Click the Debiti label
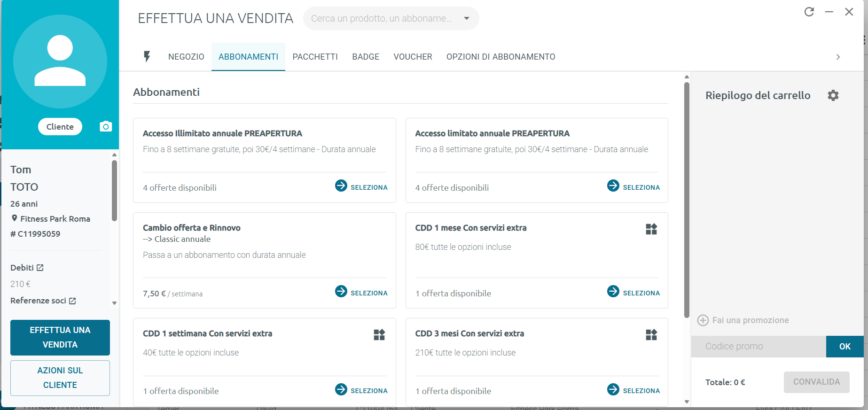 (x=22, y=268)
